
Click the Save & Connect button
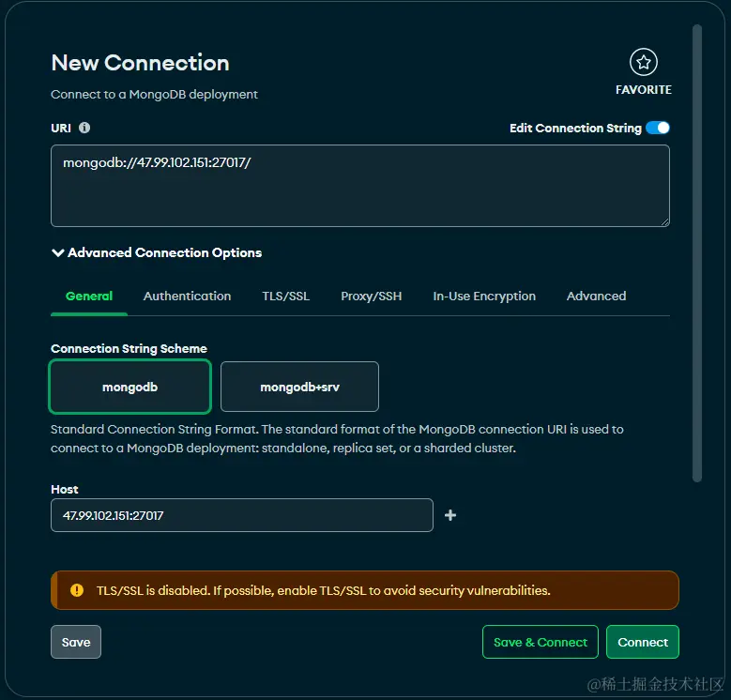coord(541,642)
